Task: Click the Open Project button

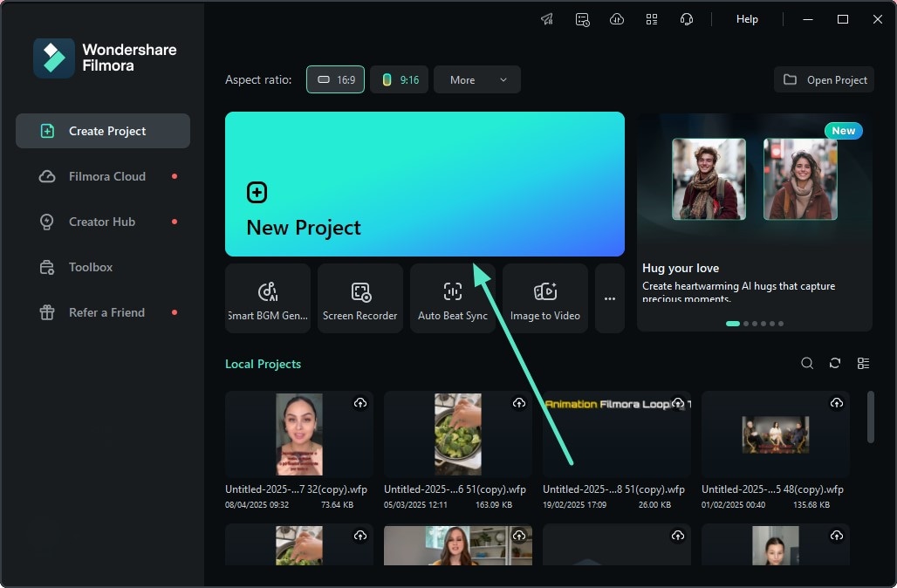Action: 825,79
